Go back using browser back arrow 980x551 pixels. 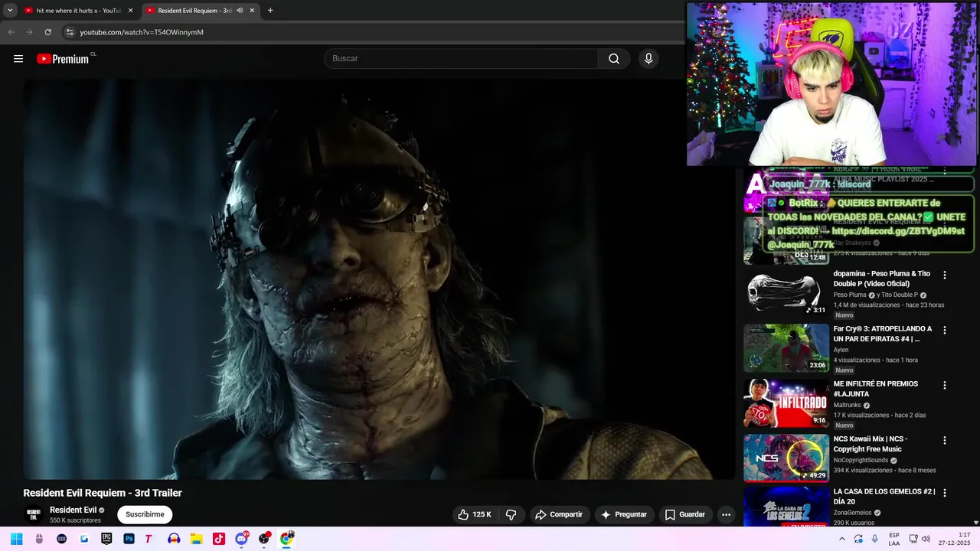(x=11, y=32)
